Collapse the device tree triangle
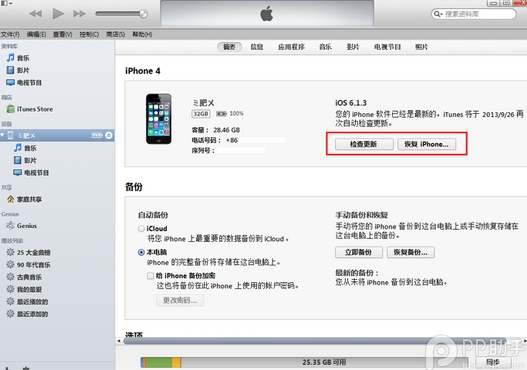Screen dimensions: 527x370 [x=2, y=135]
